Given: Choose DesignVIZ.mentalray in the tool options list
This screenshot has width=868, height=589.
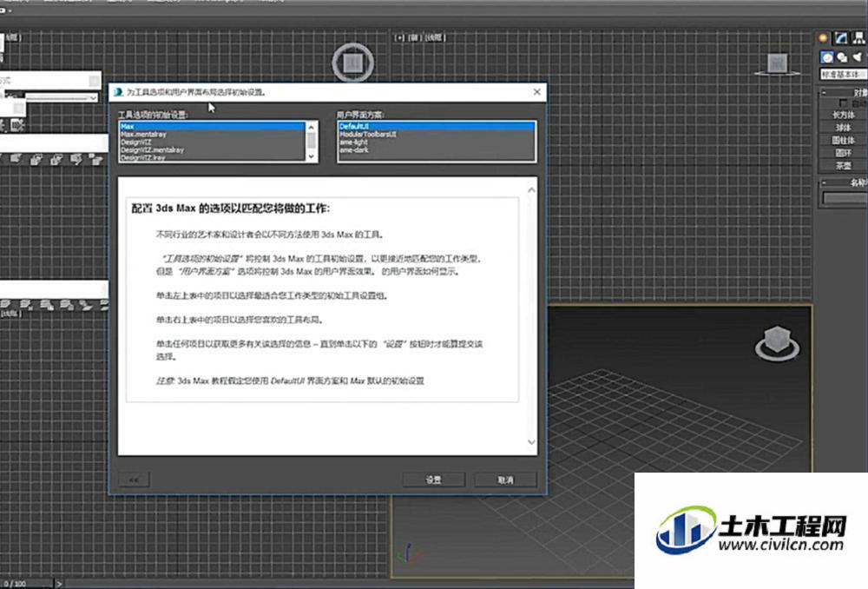Looking at the screenshot, I should 212,149.
